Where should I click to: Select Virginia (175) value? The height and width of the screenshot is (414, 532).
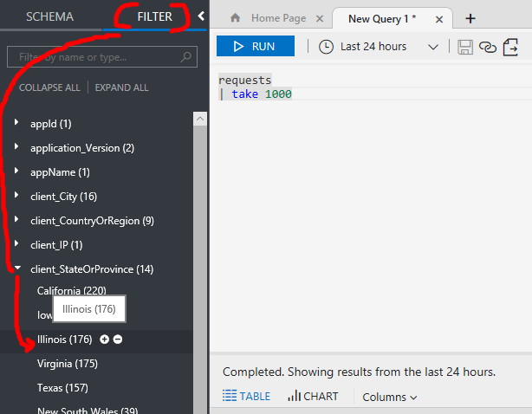click(68, 364)
